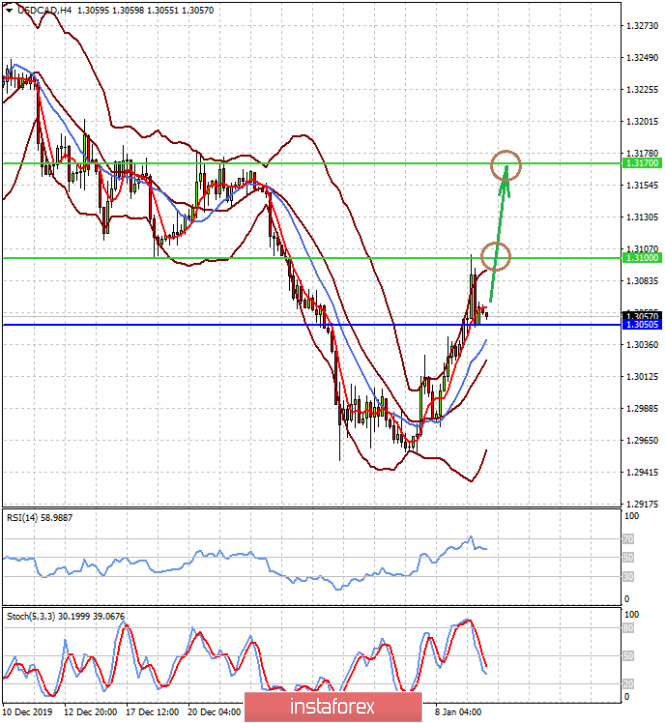The width and height of the screenshot is (665, 723).
Task: Click the 20 Dec 04:00 date label
Action: [214, 712]
